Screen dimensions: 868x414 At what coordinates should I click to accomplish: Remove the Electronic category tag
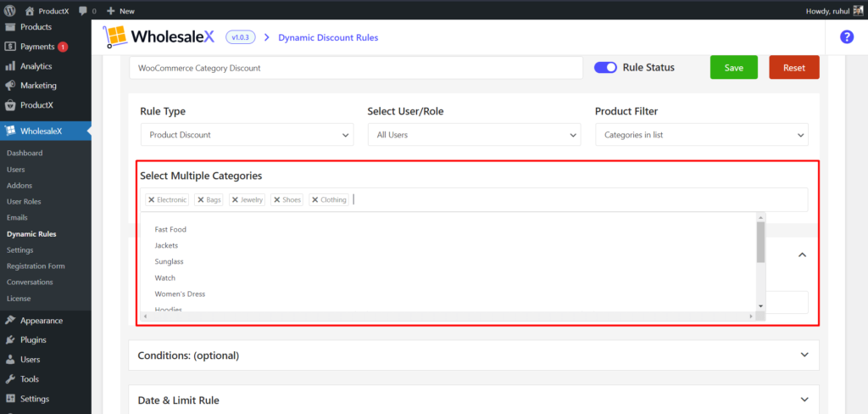coord(151,200)
